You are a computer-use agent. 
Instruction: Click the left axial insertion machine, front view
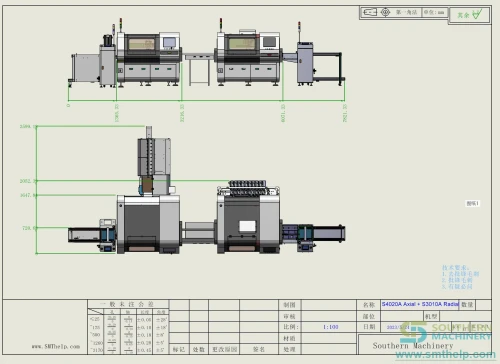coord(149,58)
